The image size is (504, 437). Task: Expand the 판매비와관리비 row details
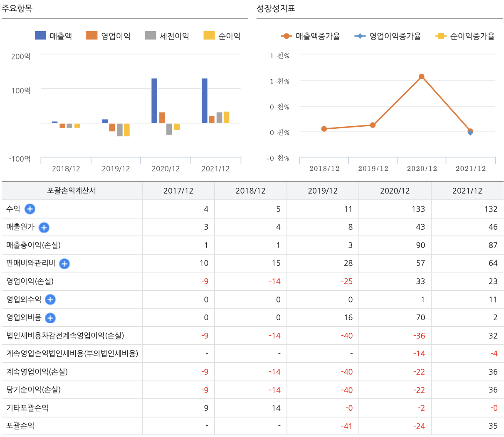click(64, 264)
